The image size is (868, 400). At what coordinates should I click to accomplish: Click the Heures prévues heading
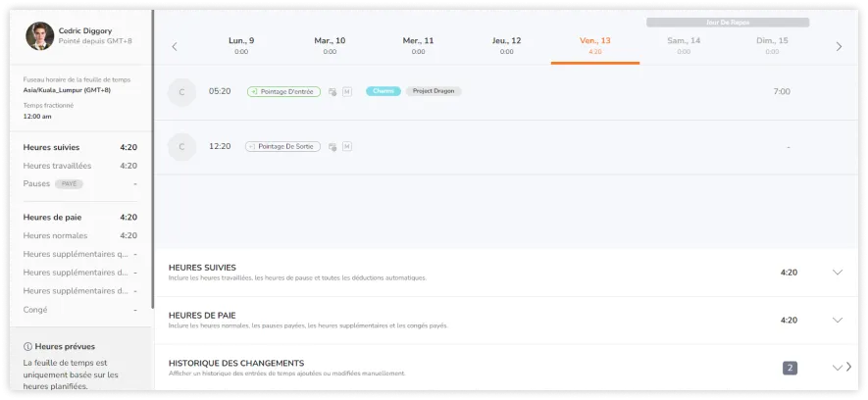click(65, 346)
